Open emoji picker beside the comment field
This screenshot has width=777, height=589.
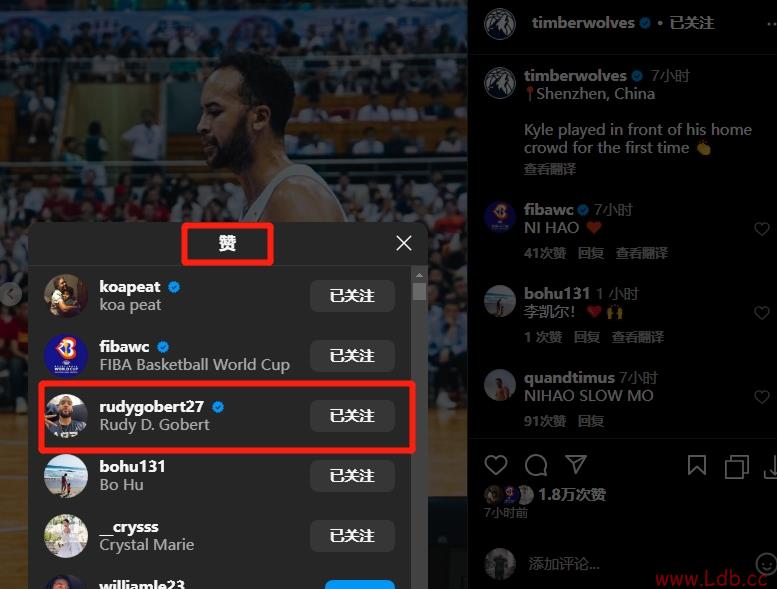pos(766,564)
